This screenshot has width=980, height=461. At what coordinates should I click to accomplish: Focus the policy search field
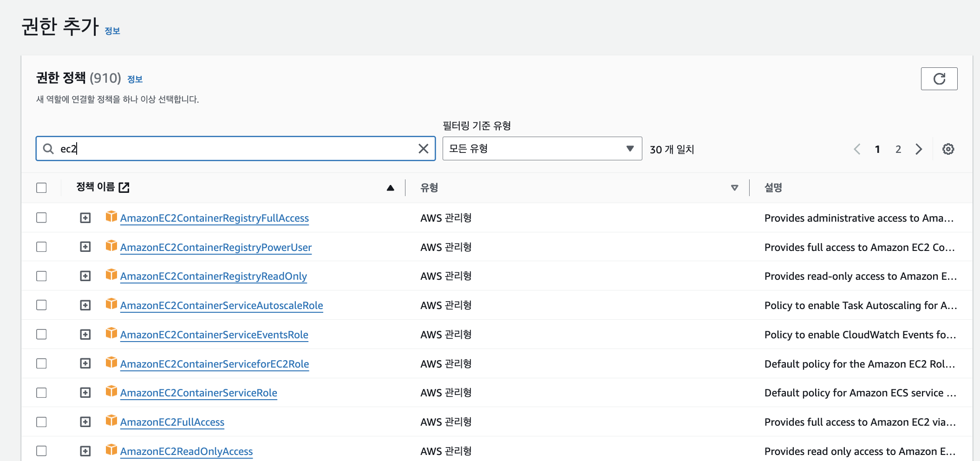(x=235, y=149)
